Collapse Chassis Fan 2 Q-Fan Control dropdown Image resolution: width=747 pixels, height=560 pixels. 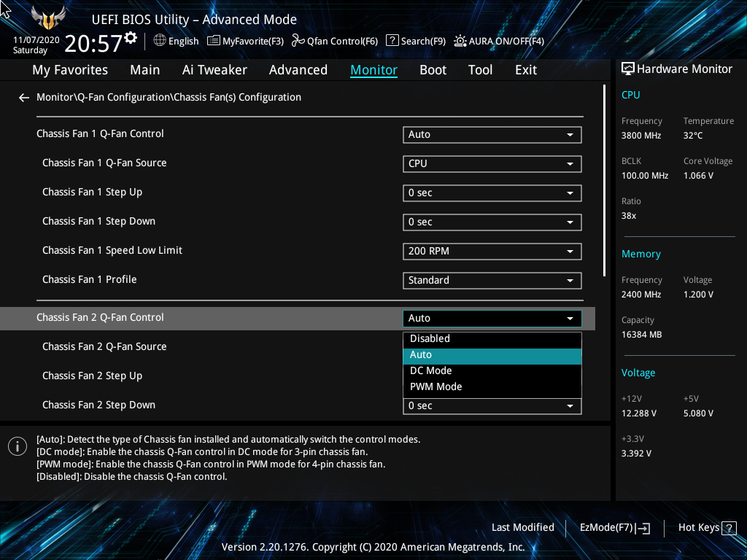492,319
